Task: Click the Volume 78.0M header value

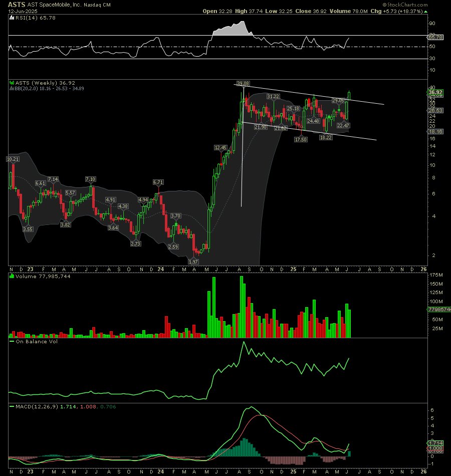Action: click(x=348, y=11)
